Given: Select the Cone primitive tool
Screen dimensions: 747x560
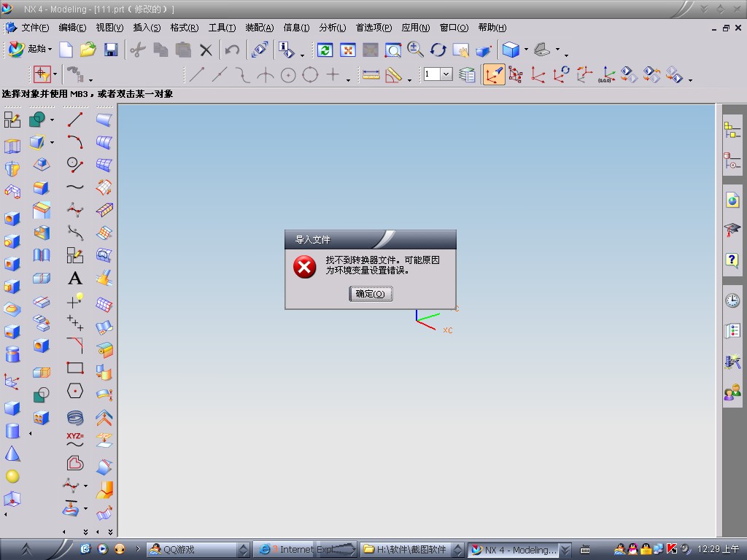Looking at the screenshot, I should pyautogui.click(x=12, y=454).
